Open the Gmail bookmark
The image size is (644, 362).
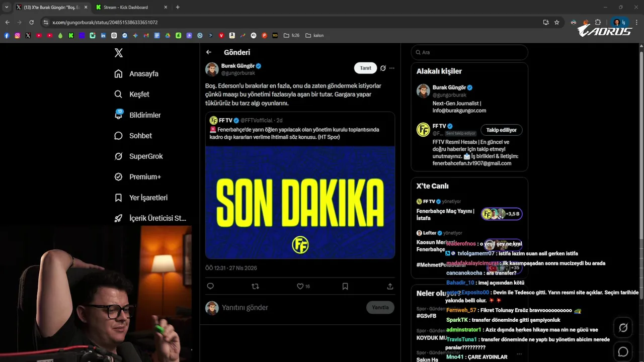[x=146, y=35]
